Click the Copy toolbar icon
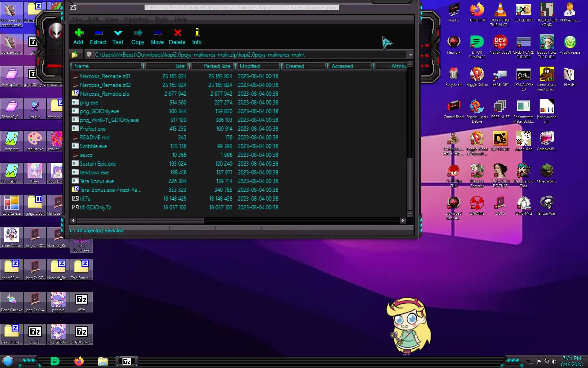Screen dimensions: 588x368 (138, 36)
